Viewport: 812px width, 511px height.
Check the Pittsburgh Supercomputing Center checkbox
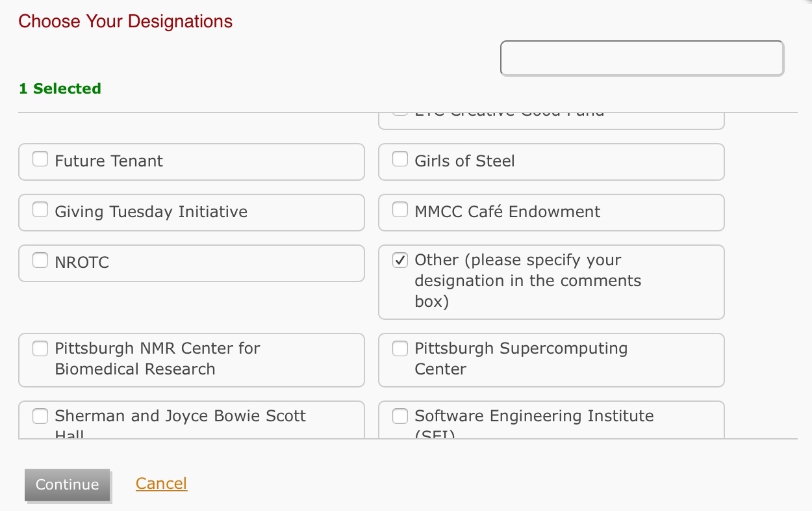coord(400,349)
